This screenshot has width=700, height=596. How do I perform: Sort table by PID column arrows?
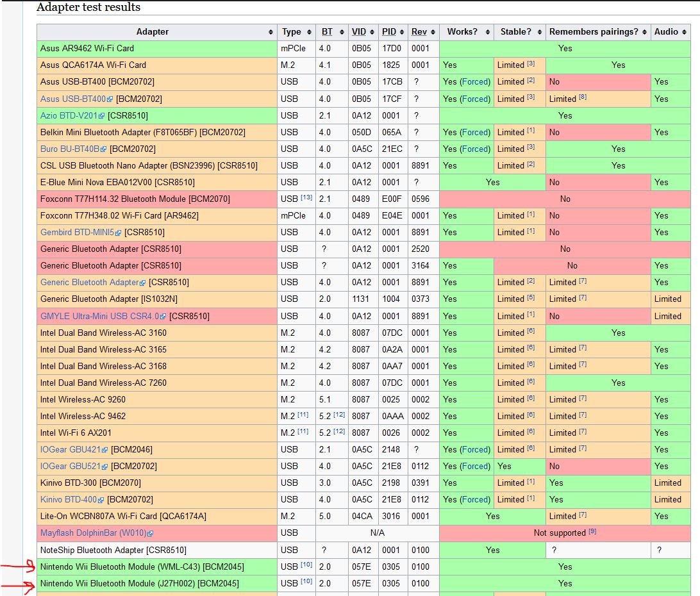point(402,32)
